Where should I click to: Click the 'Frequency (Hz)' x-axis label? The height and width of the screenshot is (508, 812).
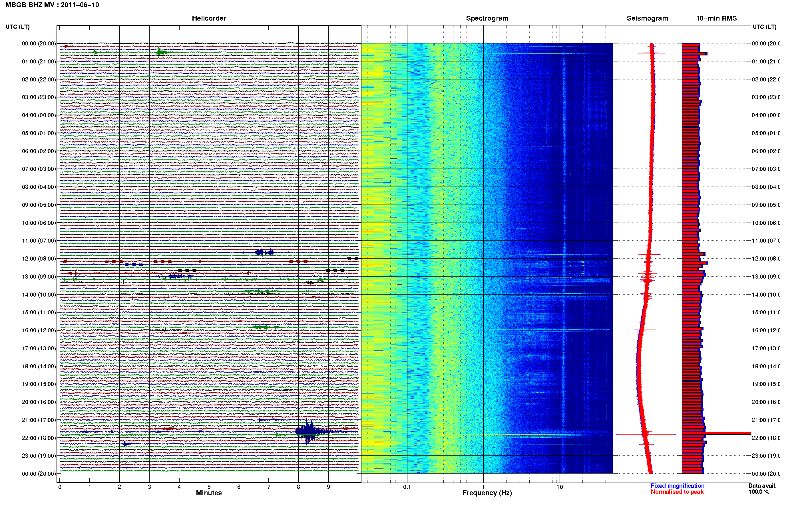pyautogui.click(x=487, y=493)
